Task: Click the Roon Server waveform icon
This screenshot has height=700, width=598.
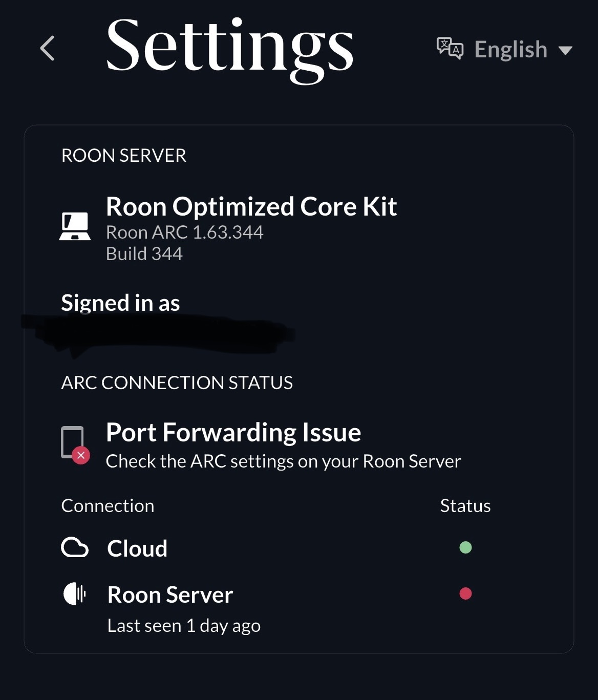Action: [x=75, y=594]
